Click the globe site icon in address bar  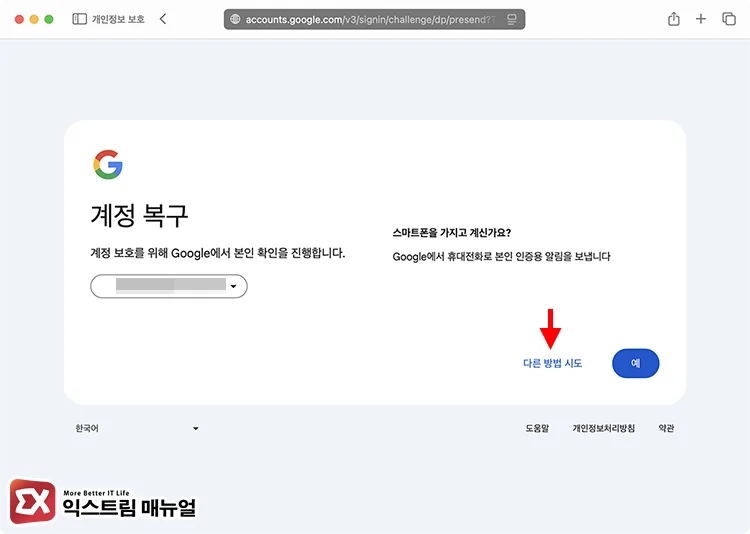click(x=235, y=20)
